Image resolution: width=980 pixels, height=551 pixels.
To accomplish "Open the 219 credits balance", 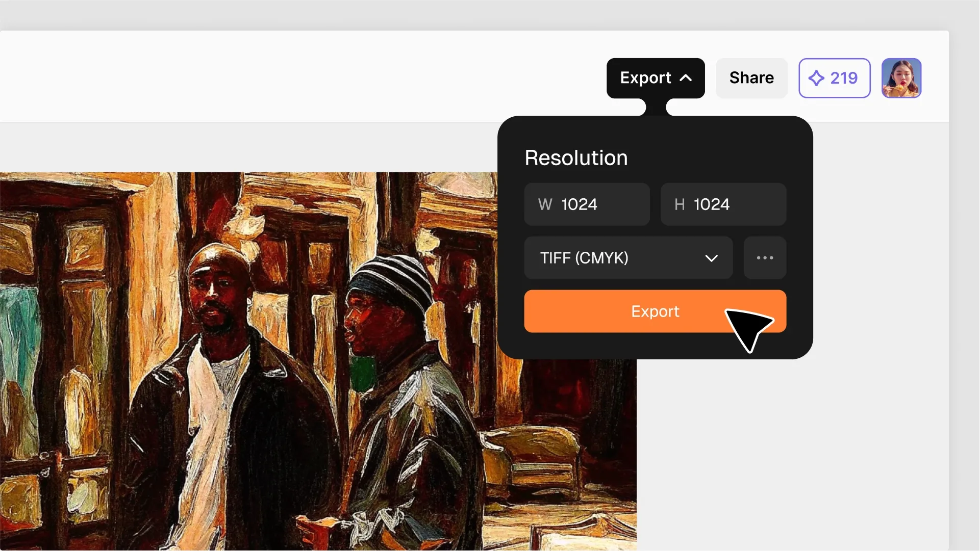I will [834, 78].
